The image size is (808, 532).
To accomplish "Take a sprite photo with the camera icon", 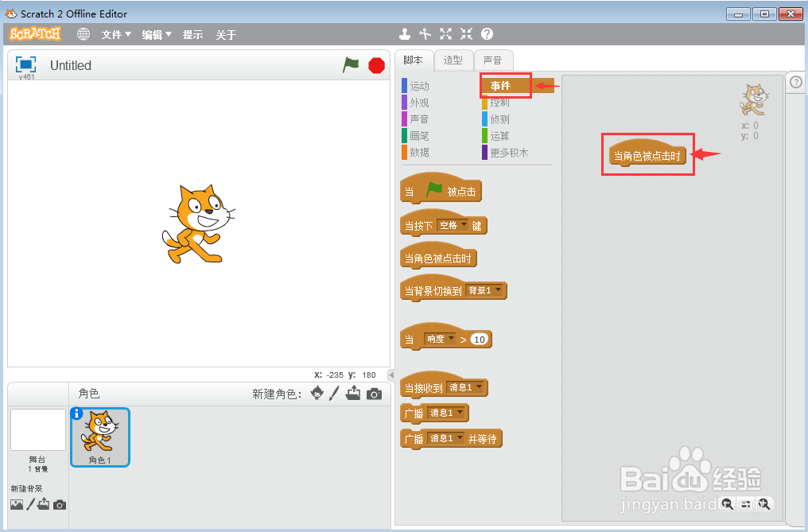I will point(374,393).
